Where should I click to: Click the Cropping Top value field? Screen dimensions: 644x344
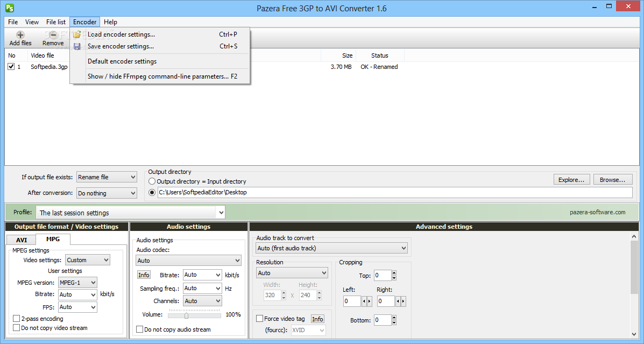(383, 276)
